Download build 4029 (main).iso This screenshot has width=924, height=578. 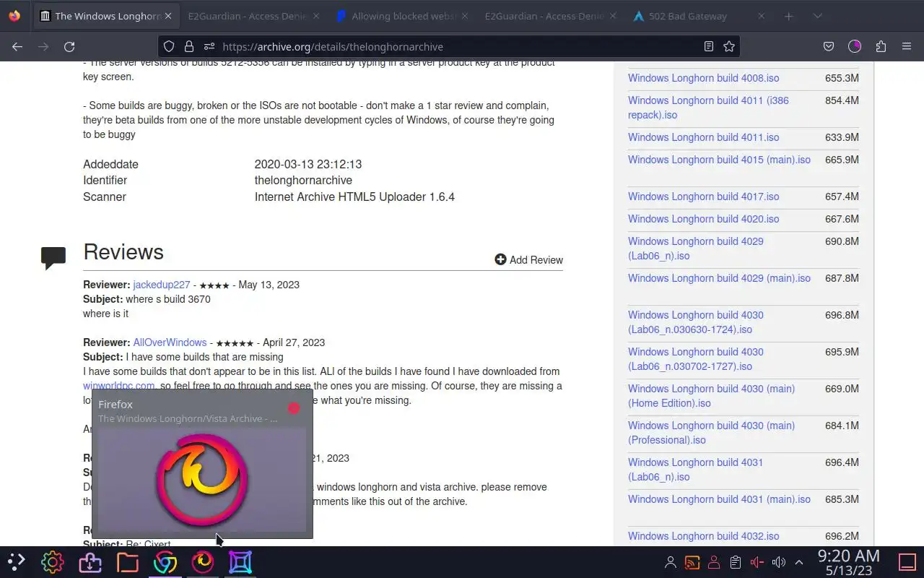click(x=719, y=278)
